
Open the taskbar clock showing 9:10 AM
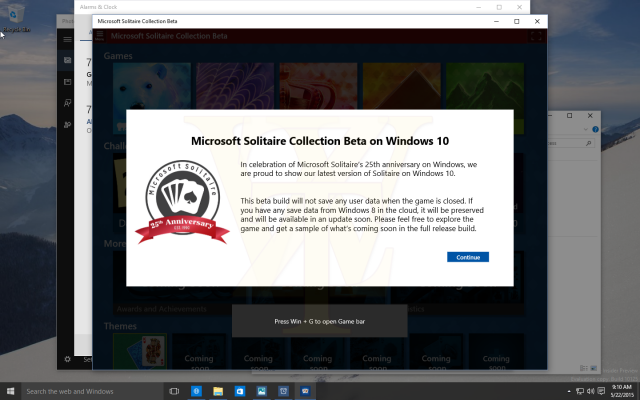pos(622,391)
